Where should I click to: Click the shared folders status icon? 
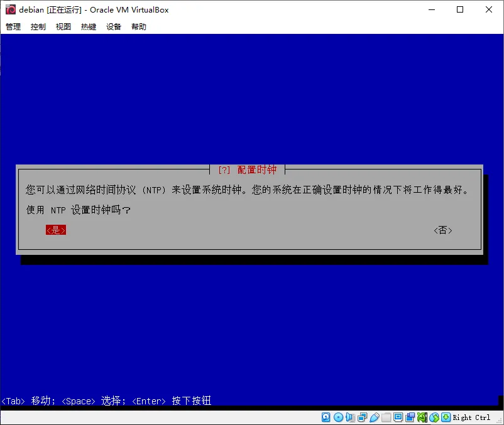386,417
